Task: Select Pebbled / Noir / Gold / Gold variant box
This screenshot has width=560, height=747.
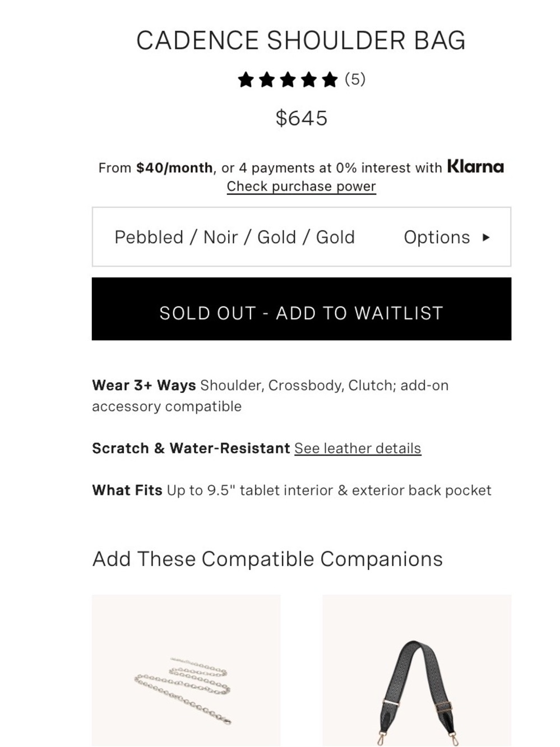Action: (x=302, y=237)
